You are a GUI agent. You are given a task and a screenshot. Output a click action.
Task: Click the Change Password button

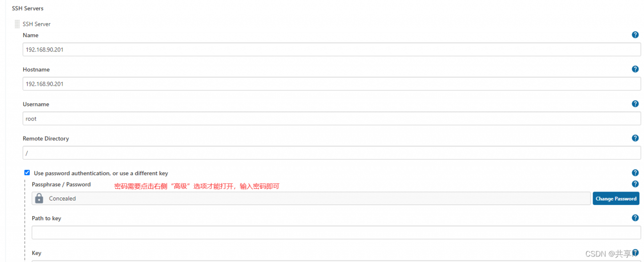(x=616, y=199)
